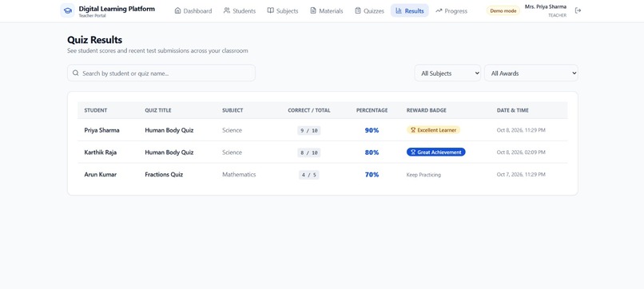Open the Materials tab

[327, 11]
